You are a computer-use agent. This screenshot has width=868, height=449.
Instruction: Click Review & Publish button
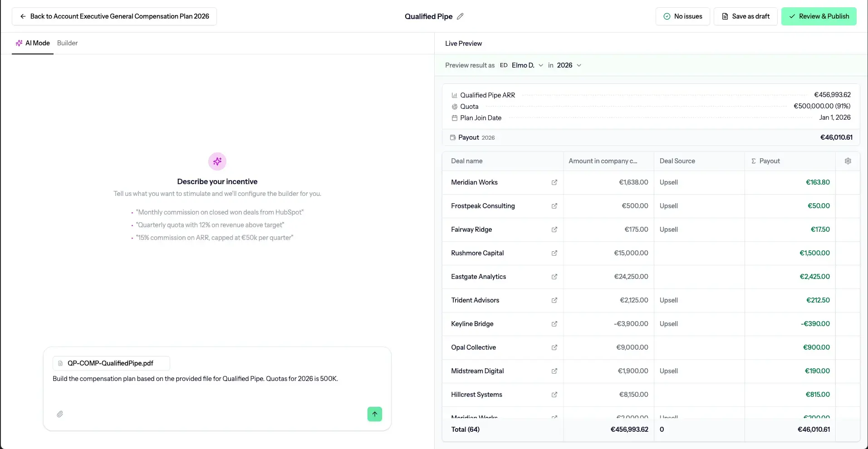click(819, 16)
